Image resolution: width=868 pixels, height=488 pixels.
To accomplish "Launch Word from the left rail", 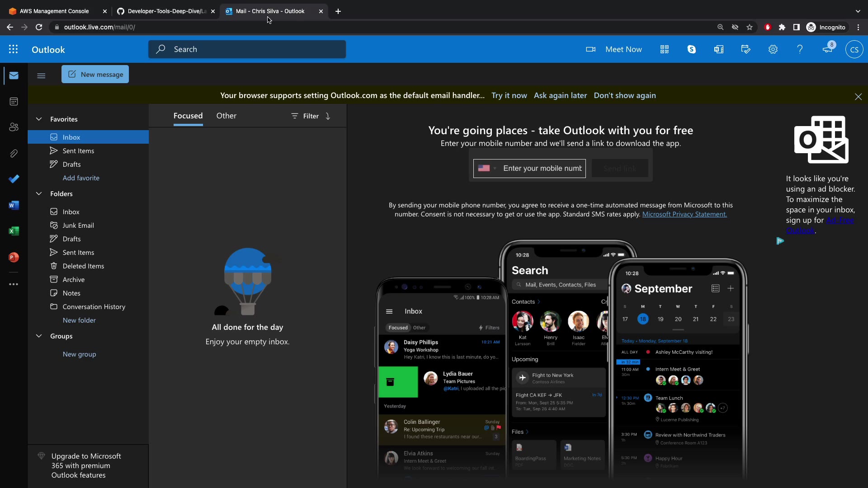I will pos(14,206).
